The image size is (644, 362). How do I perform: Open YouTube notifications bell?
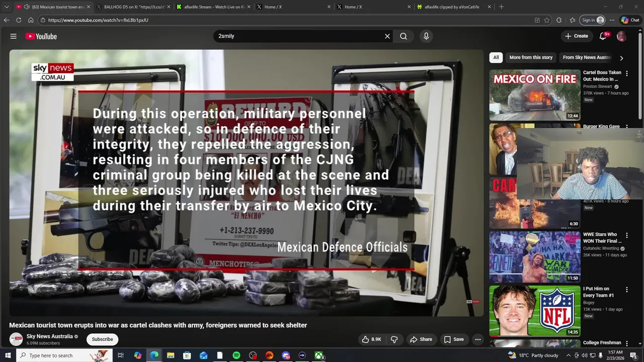(603, 36)
